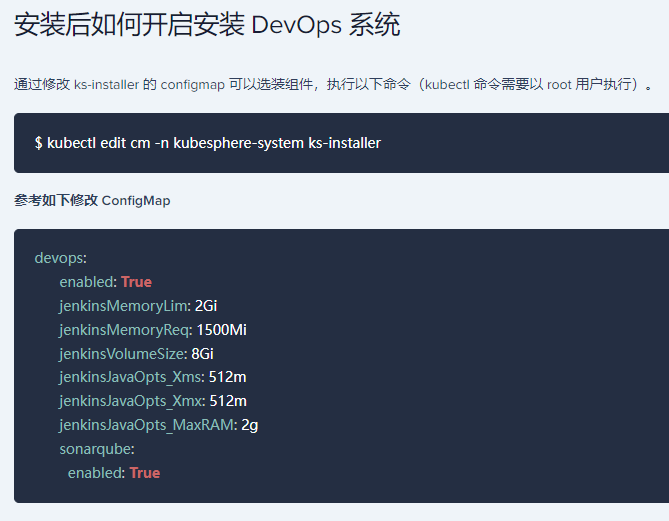Click the 'jenkinsMemoryReq: 1500Mi' line

point(153,330)
